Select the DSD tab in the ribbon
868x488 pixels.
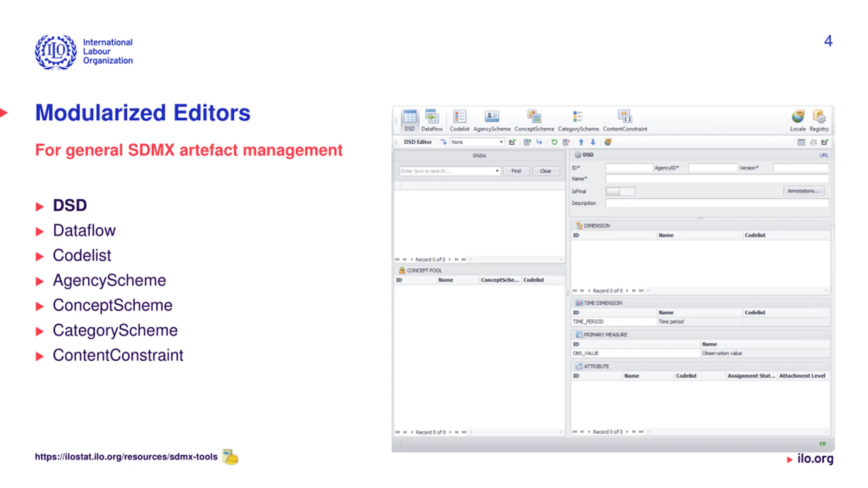[410, 120]
